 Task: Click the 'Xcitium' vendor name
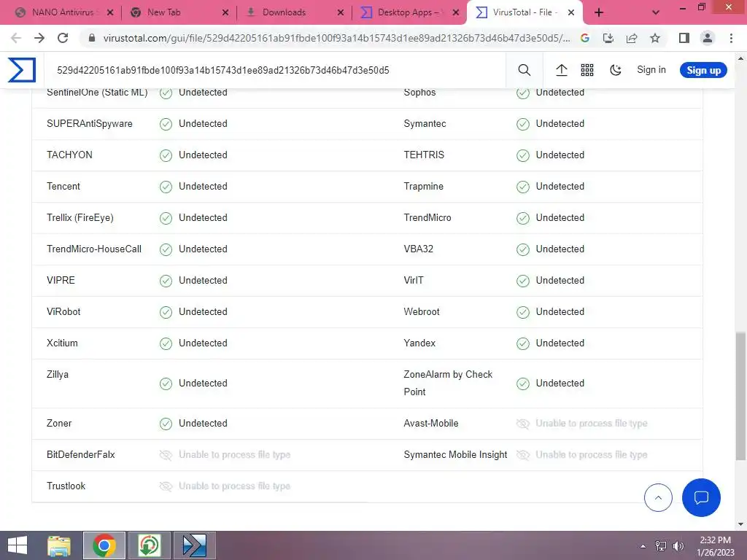pos(62,343)
